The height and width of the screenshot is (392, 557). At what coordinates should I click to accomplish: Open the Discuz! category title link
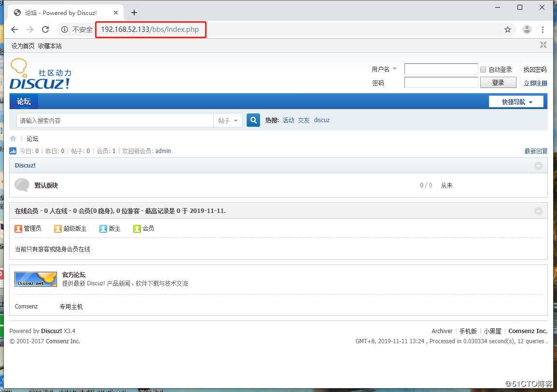pos(25,166)
